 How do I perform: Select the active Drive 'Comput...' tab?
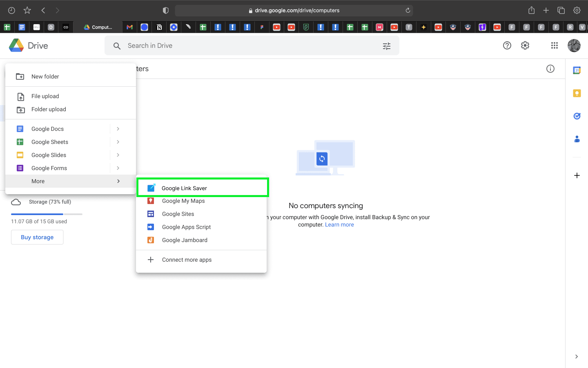(98, 27)
